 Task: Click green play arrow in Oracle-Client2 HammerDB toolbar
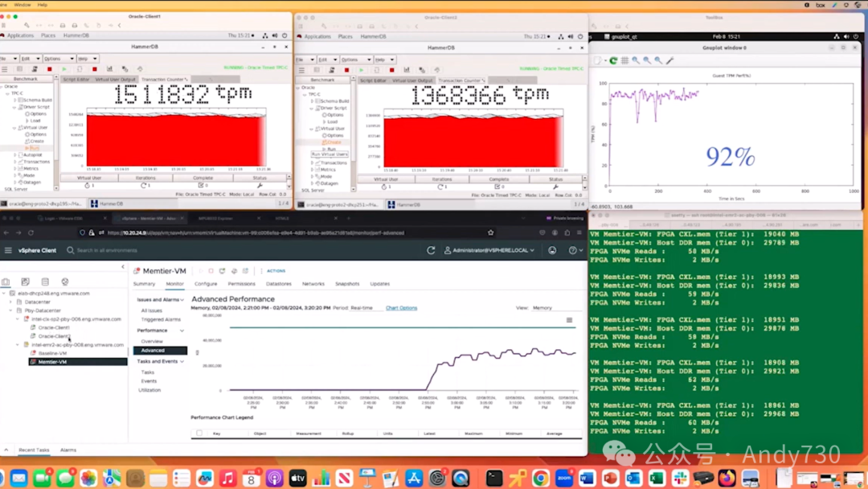pos(362,70)
